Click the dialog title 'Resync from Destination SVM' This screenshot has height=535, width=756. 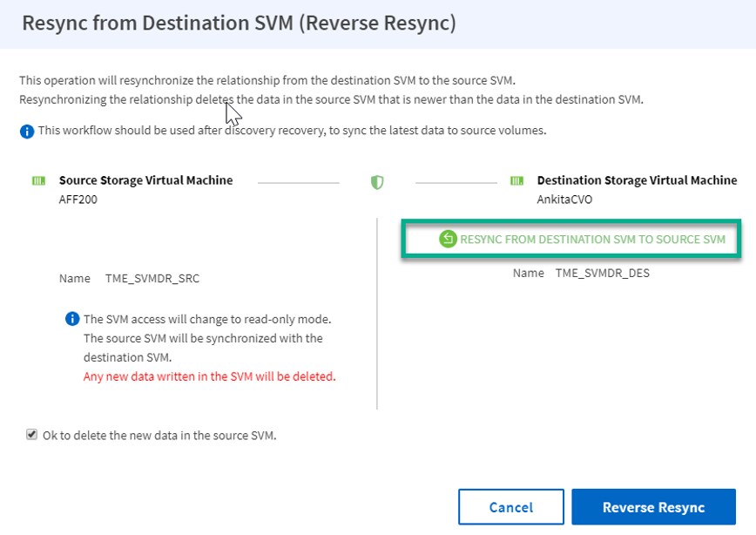[239, 24]
